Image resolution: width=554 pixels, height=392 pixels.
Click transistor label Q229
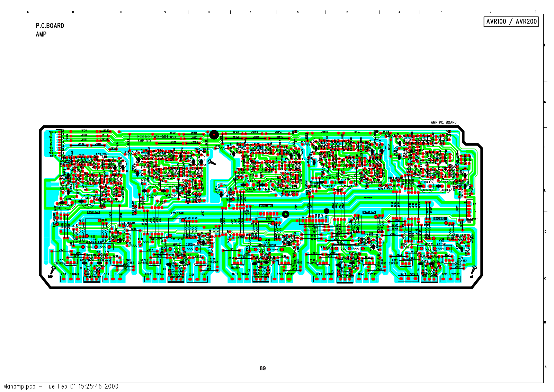pyautogui.click(x=148, y=274)
